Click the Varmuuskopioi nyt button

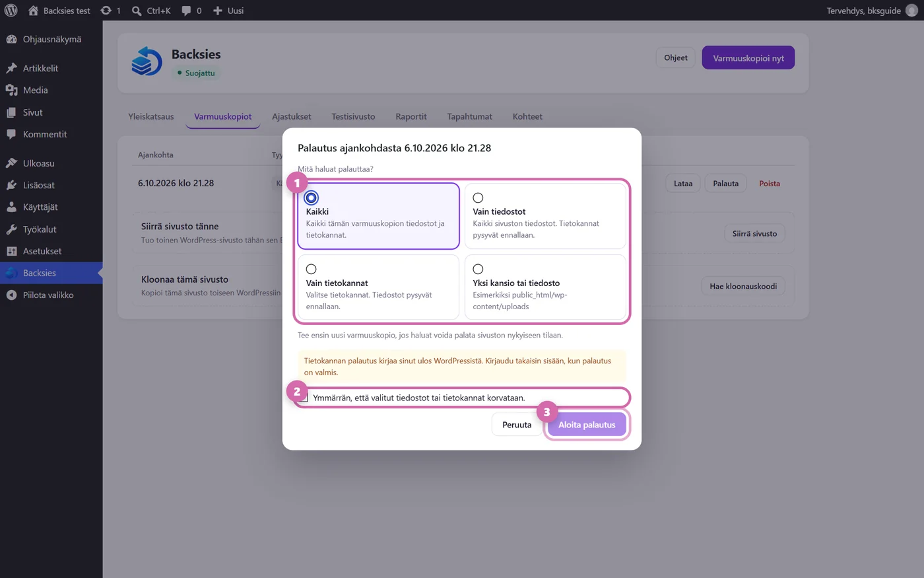(x=748, y=57)
